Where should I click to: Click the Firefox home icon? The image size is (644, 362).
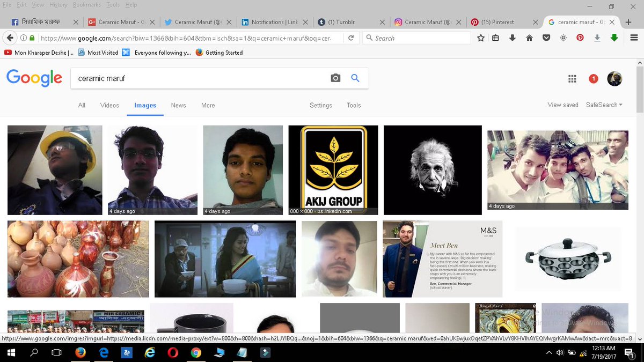pyautogui.click(x=529, y=38)
